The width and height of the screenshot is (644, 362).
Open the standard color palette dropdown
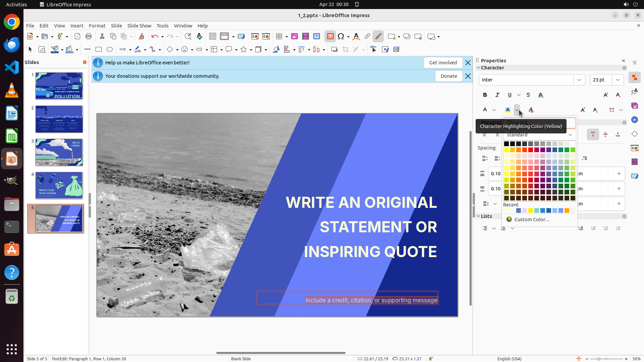[570, 135]
